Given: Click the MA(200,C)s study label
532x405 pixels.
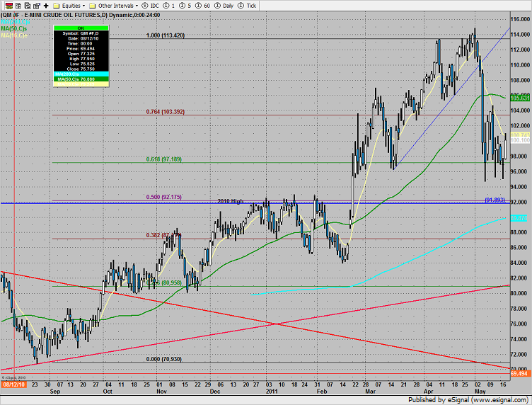Looking at the screenshot, I should coord(16,22).
